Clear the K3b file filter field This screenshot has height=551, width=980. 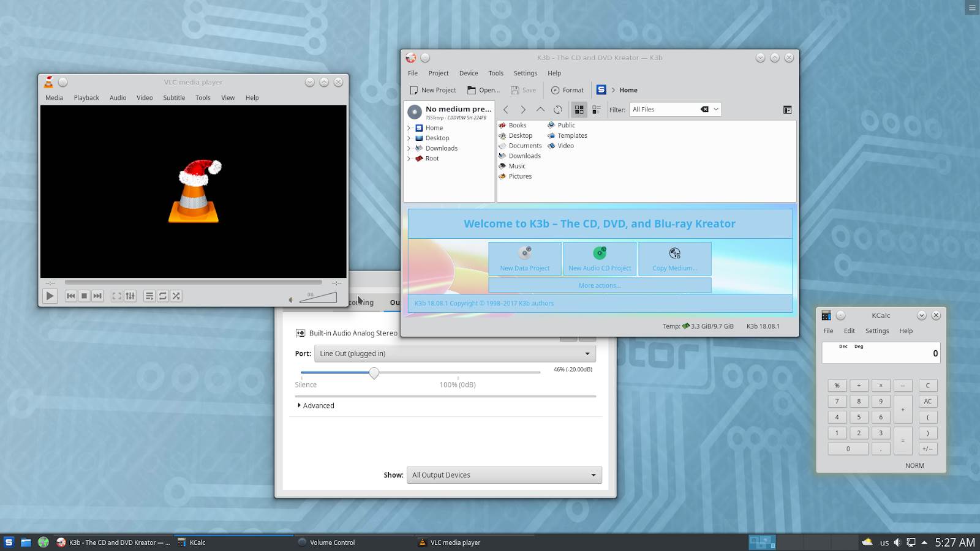tap(704, 110)
